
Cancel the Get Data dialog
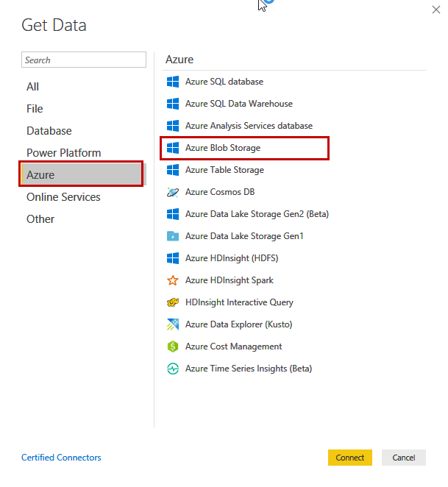[x=403, y=458]
